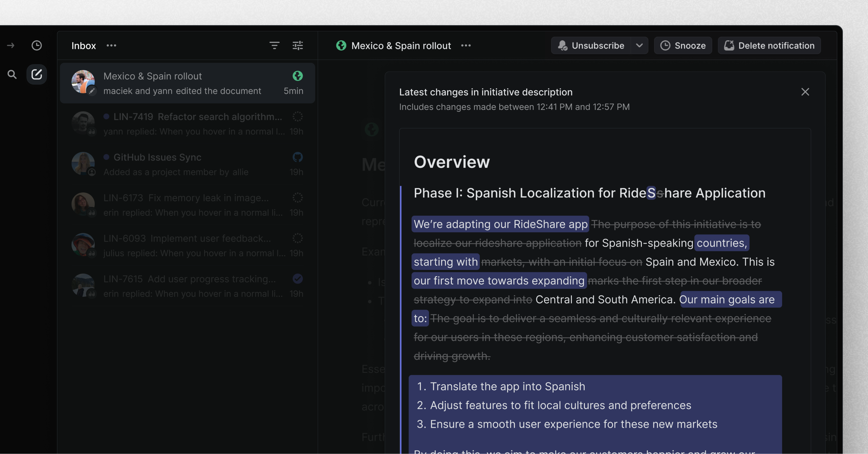Click the GitHub icon on GitHub Issues Sync
The height and width of the screenshot is (454, 868).
297,157
